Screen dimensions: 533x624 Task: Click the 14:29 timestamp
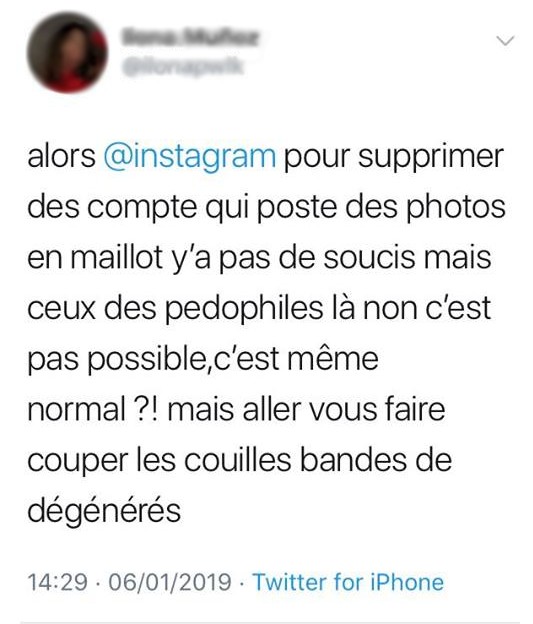pyautogui.click(x=57, y=582)
